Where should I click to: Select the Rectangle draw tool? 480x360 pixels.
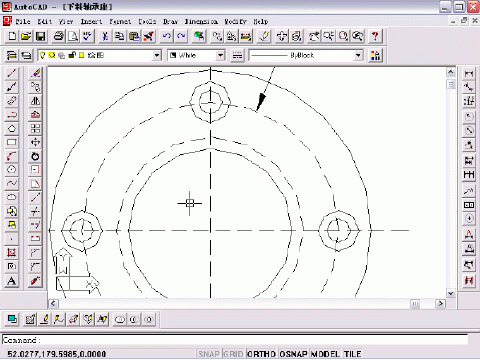pyautogui.click(x=12, y=142)
